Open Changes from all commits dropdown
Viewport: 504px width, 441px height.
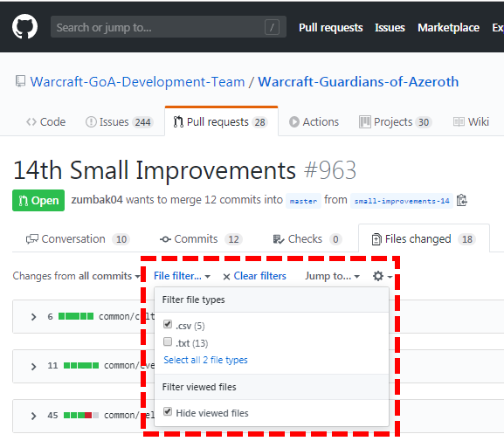77,276
